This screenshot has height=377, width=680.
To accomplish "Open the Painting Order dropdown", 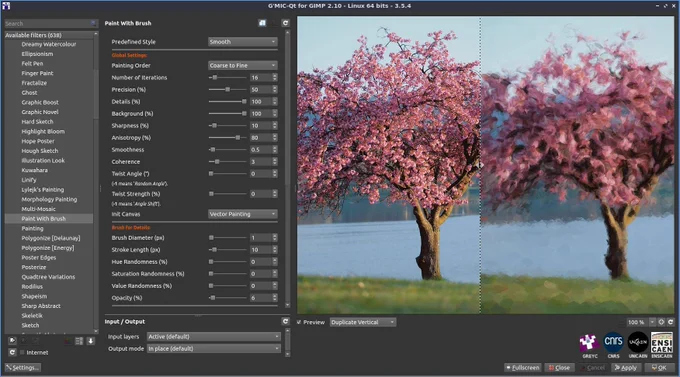I will point(242,66).
